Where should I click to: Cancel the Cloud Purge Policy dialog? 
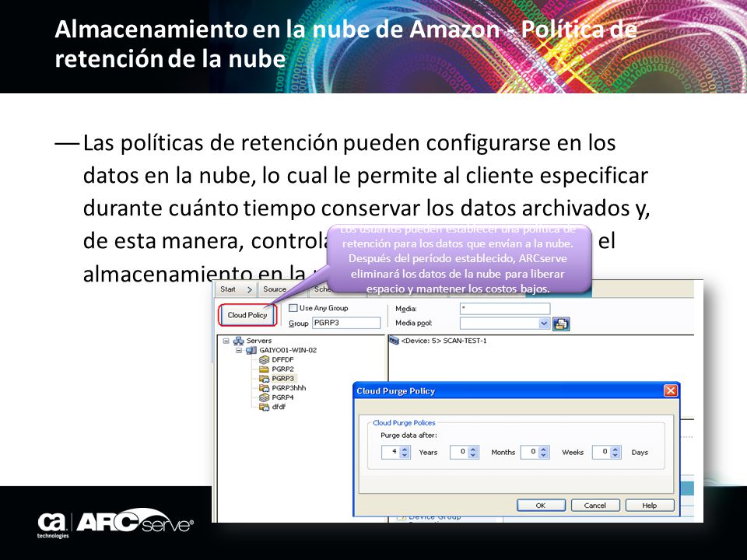(595, 506)
